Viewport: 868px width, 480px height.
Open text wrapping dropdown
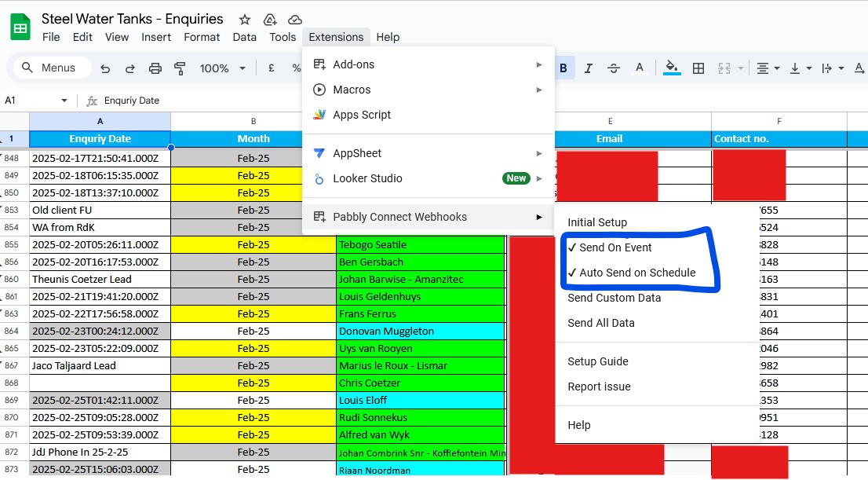pos(833,68)
